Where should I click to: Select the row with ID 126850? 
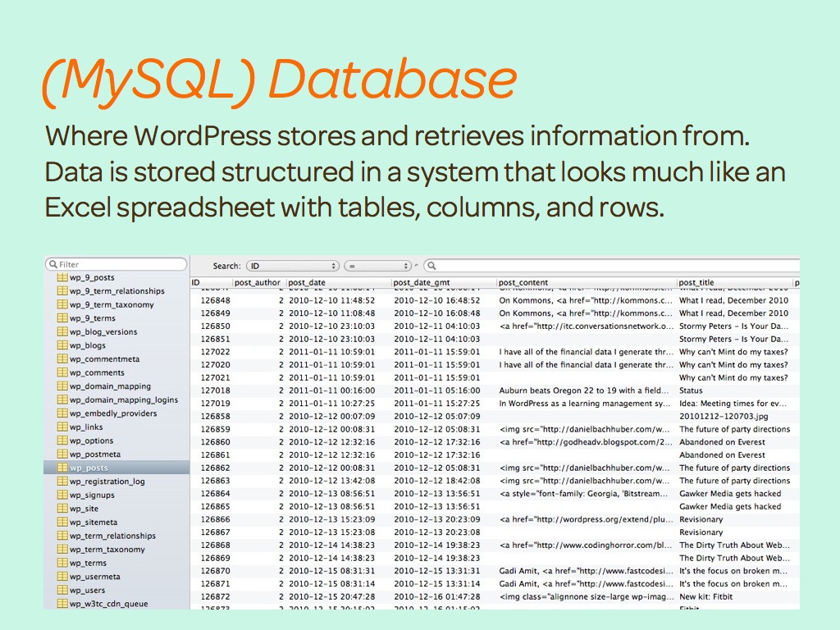coord(495,326)
